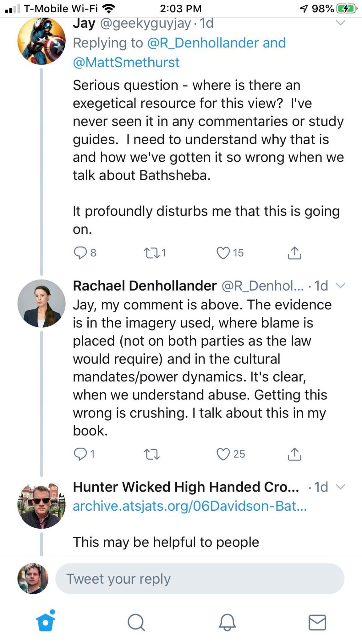362x644 pixels.
Task: Reply to Jay's tweet via comment icon
Action: coord(80,253)
